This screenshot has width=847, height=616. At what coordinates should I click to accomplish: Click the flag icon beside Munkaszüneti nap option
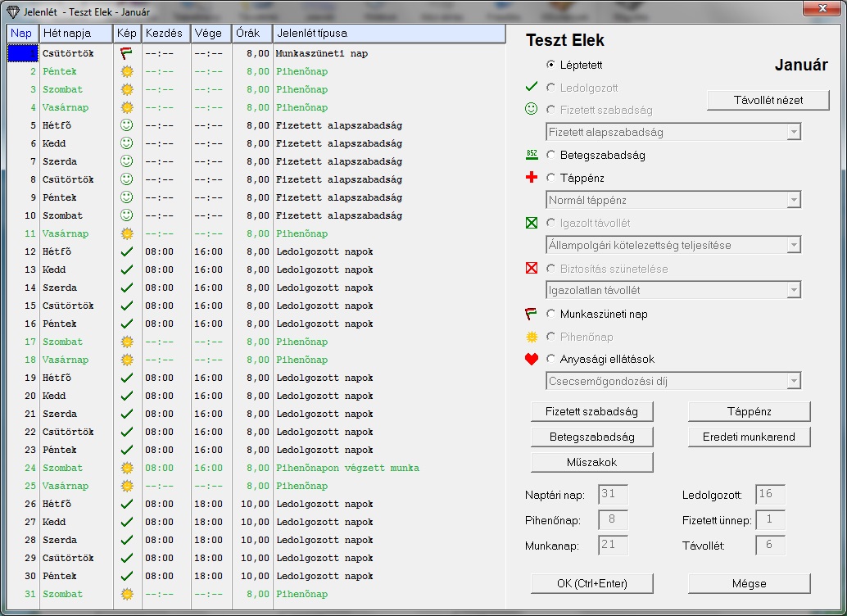click(532, 314)
